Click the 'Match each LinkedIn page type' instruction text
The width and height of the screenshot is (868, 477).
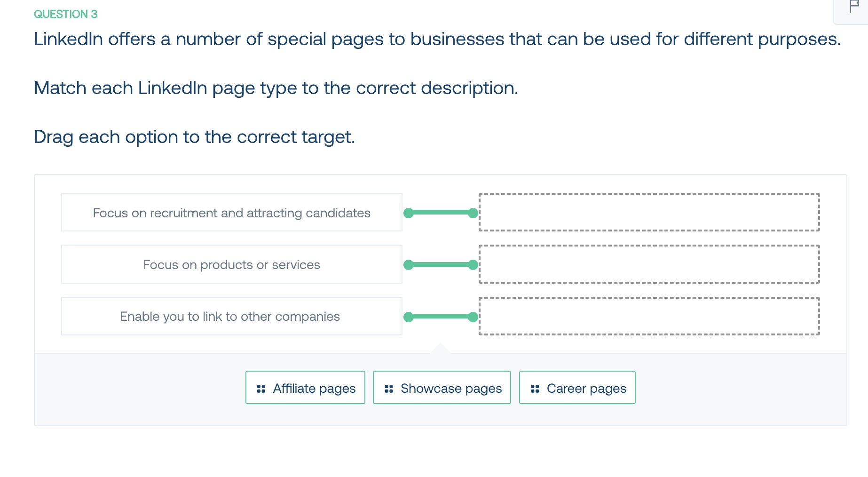276,88
